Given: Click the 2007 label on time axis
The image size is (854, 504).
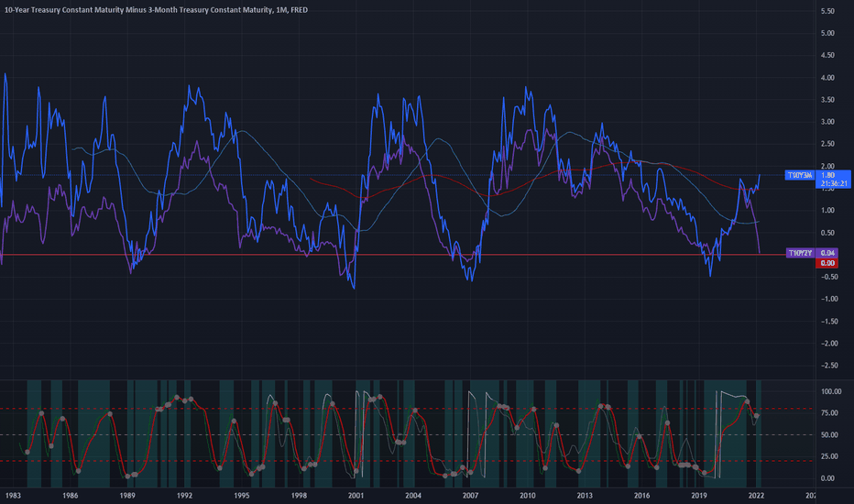Looking at the screenshot, I should (470, 495).
